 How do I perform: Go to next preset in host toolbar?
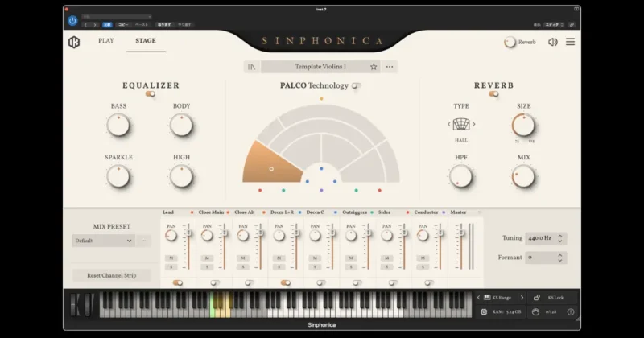[95, 25]
